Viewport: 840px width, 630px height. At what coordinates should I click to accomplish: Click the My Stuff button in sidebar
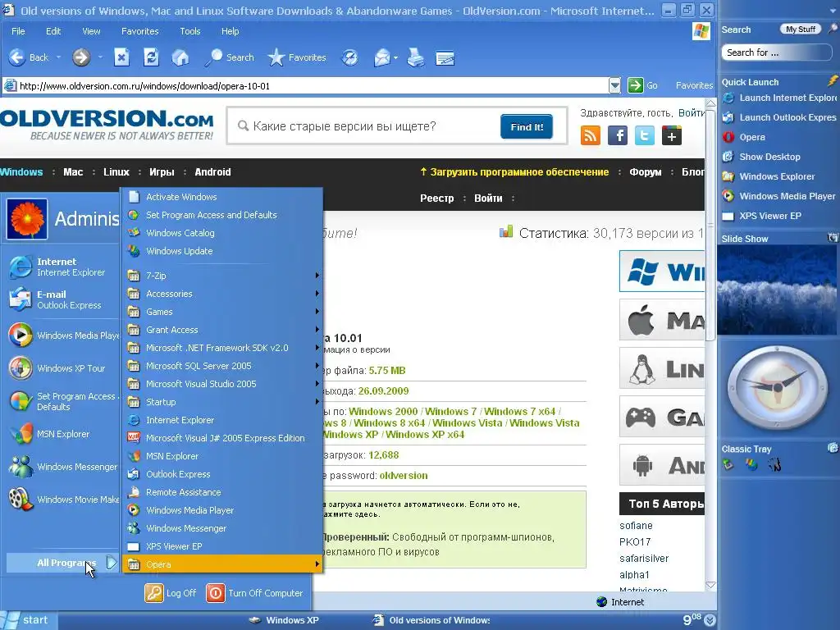tap(801, 29)
